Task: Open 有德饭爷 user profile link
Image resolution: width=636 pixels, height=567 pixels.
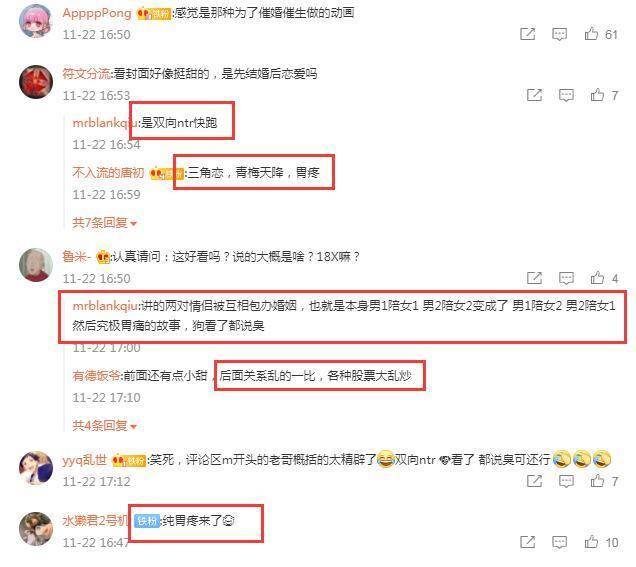Action: [96, 376]
